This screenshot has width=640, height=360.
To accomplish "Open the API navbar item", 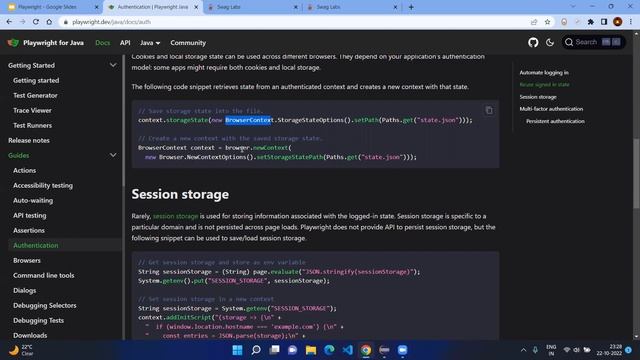I will pos(125,42).
